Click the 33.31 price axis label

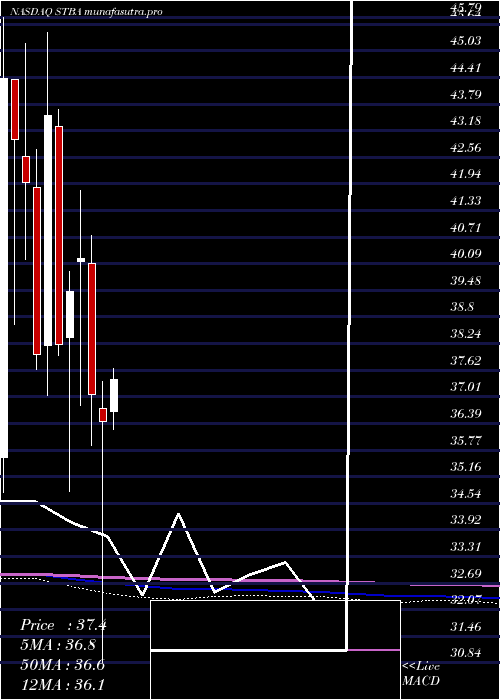[x=466, y=546]
